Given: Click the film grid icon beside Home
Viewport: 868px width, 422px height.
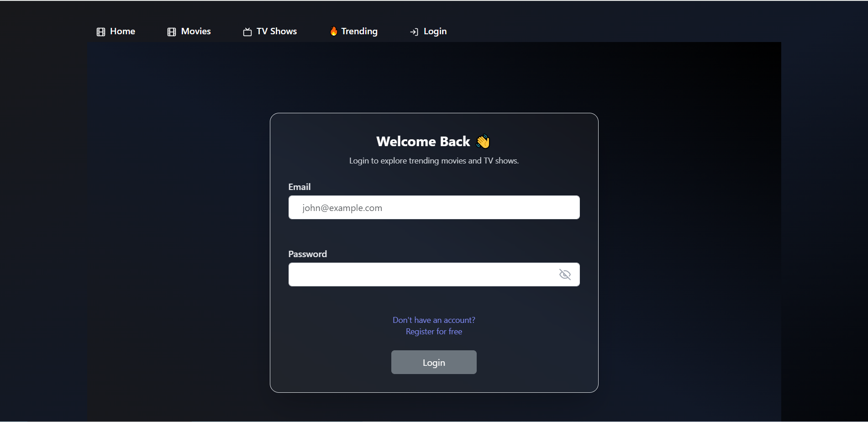Looking at the screenshot, I should pyautogui.click(x=101, y=32).
